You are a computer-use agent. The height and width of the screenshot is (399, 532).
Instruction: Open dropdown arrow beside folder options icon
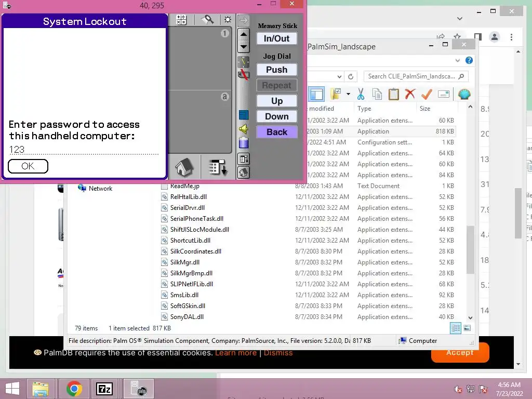pyautogui.click(x=348, y=95)
